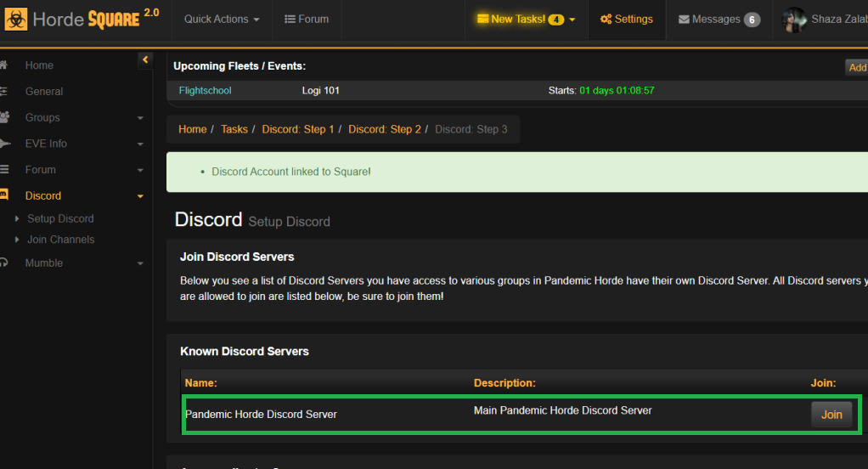Expand the Forum sidebar menu arrow
868x469 pixels.
(x=140, y=170)
